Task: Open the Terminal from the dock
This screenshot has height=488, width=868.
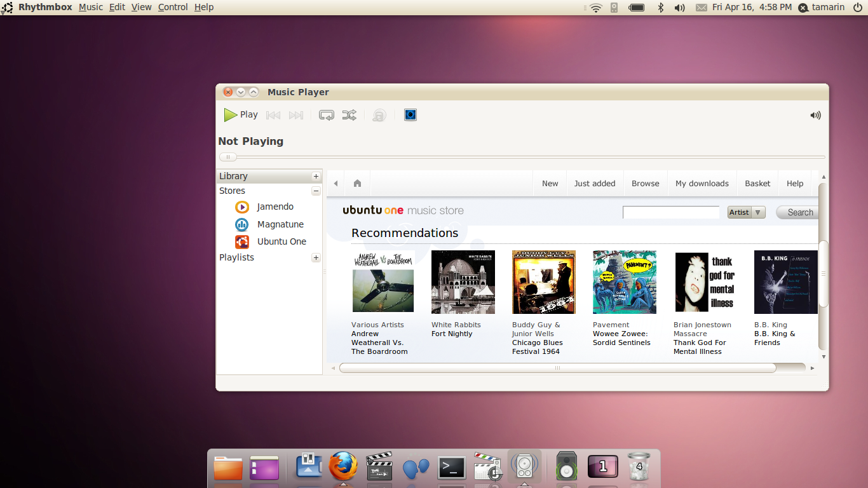Action: point(452,468)
